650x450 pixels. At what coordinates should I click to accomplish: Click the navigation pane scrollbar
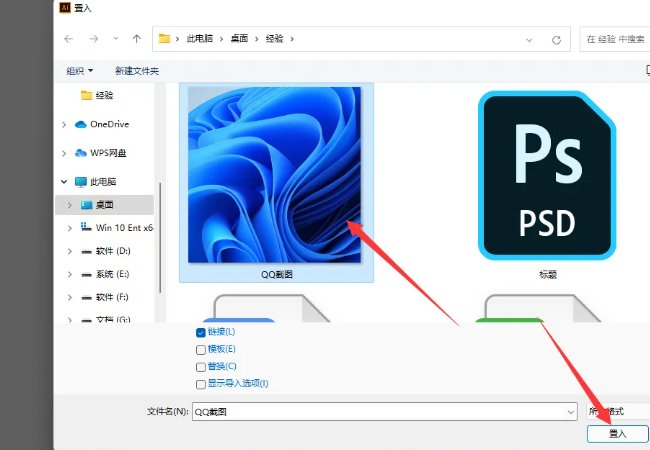[160, 238]
